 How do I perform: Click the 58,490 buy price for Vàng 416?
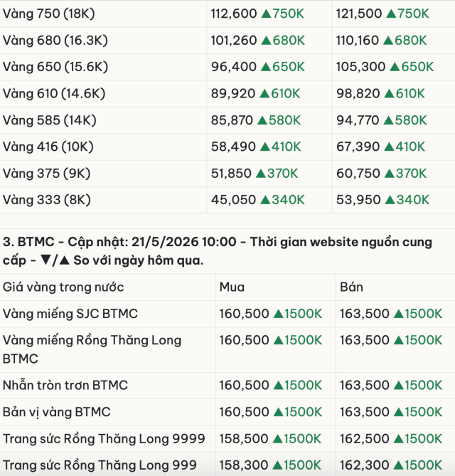233,147
